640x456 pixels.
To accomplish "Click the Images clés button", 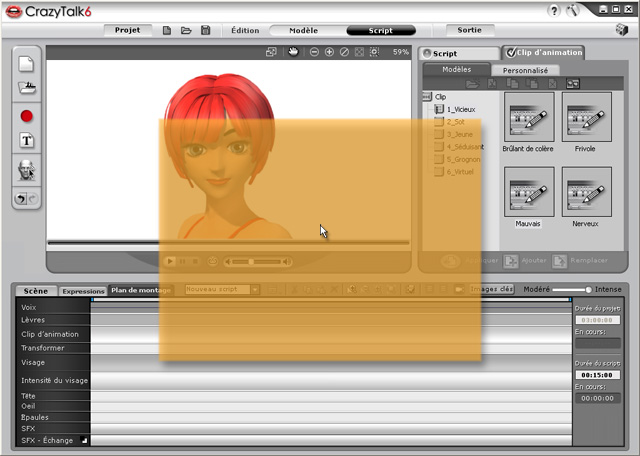I will coord(491,289).
